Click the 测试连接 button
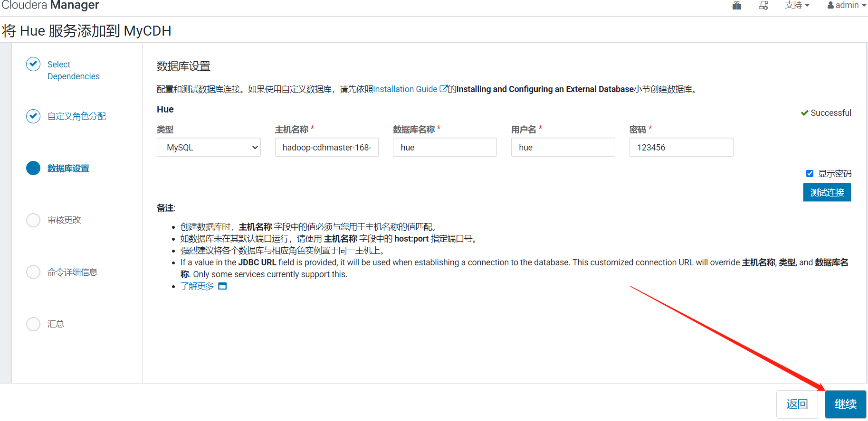This screenshot has width=868, height=421. (x=827, y=192)
